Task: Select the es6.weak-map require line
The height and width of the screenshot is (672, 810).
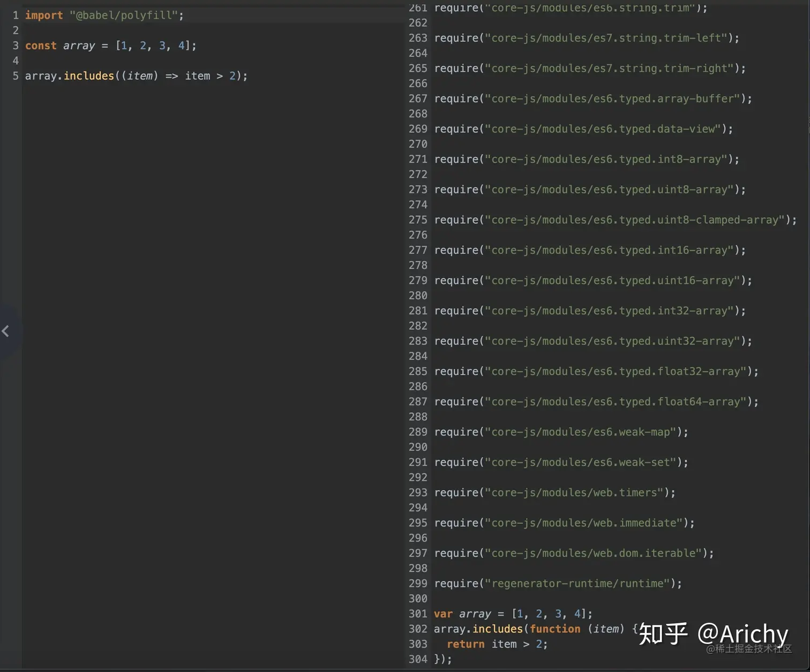Action: [561, 432]
